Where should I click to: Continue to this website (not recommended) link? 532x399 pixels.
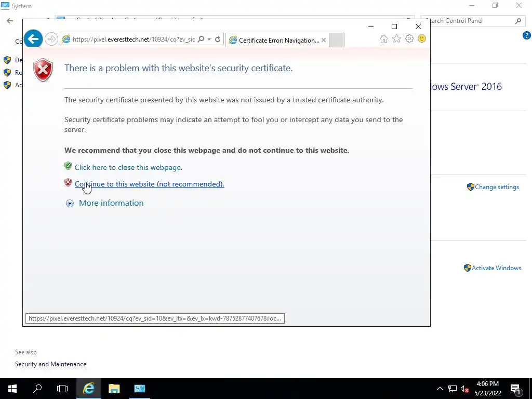[149, 184]
